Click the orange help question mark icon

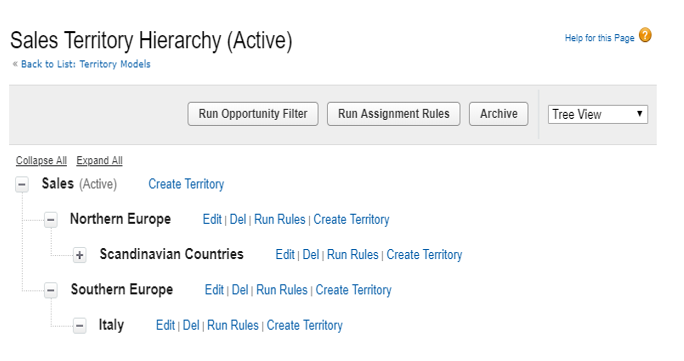tap(645, 35)
